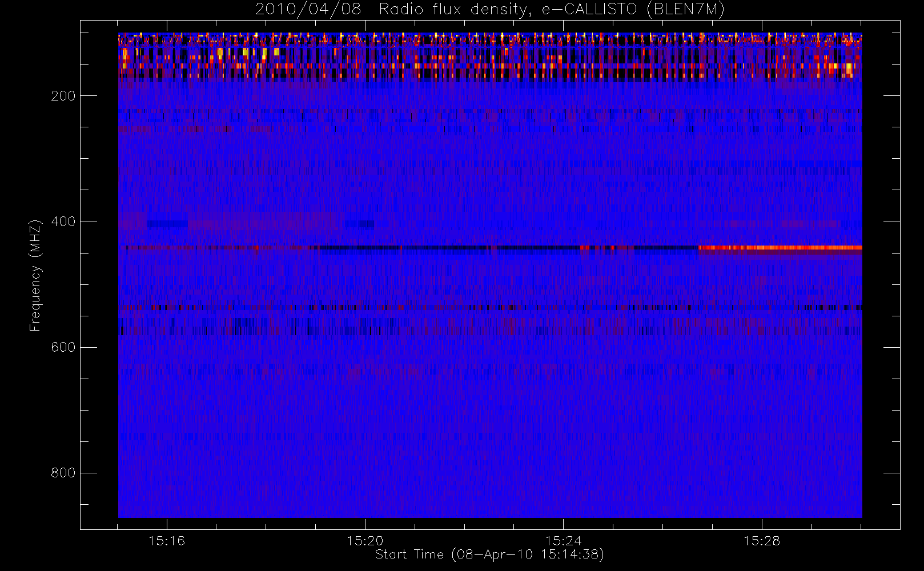
Task: Click the 15:16 time tick label
Action: click(x=167, y=541)
